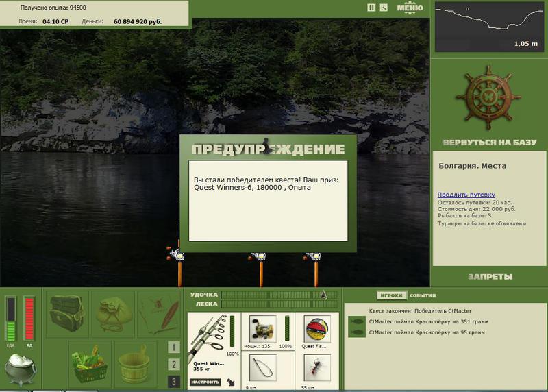Click the 1,05 m depth reading

click(x=525, y=44)
